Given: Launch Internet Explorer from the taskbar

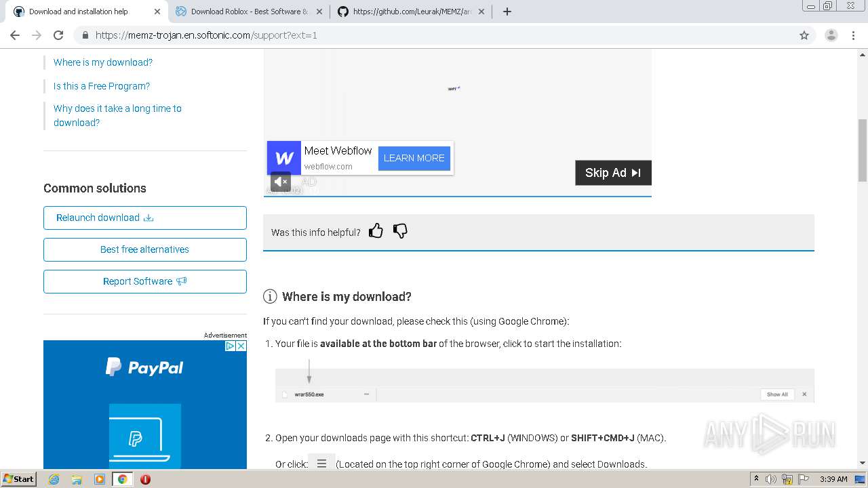Looking at the screenshot, I should 54,479.
